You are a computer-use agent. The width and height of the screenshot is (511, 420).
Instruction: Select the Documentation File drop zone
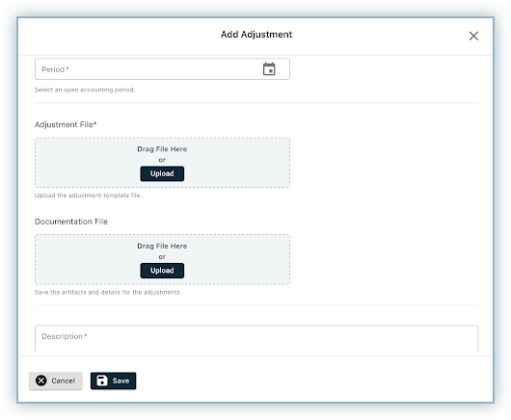162,259
